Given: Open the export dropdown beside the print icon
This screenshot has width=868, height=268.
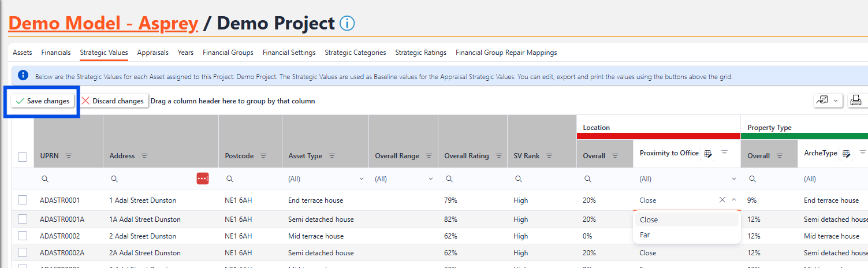Looking at the screenshot, I should [828, 100].
